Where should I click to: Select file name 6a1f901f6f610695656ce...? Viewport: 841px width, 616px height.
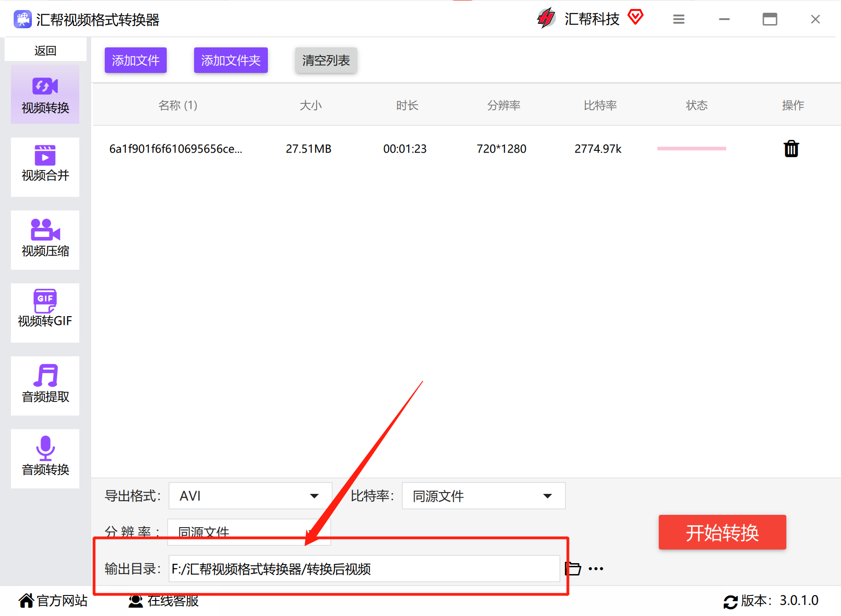176,149
